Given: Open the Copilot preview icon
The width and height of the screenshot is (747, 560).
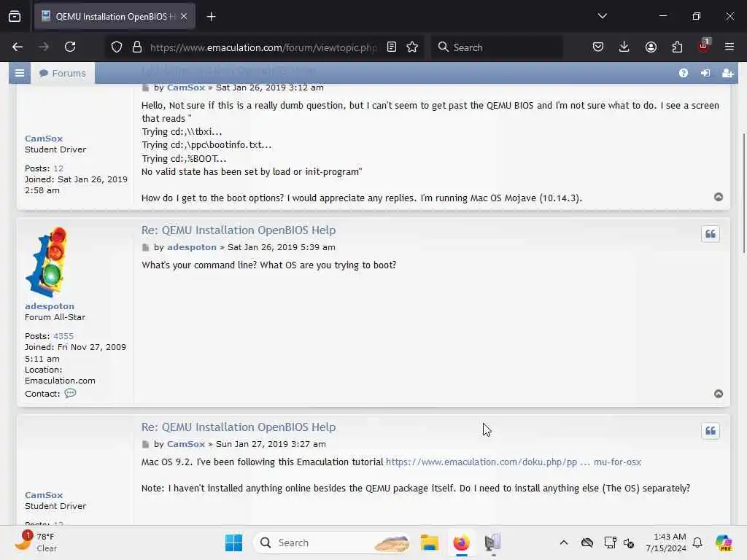Looking at the screenshot, I should pyautogui.click(x=724, y=542).
